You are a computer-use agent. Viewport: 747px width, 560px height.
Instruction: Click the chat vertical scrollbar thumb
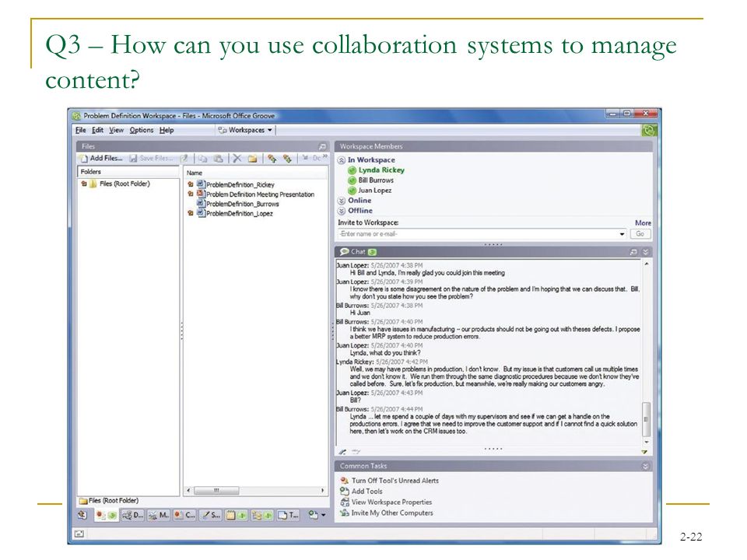tap(646, 419)
